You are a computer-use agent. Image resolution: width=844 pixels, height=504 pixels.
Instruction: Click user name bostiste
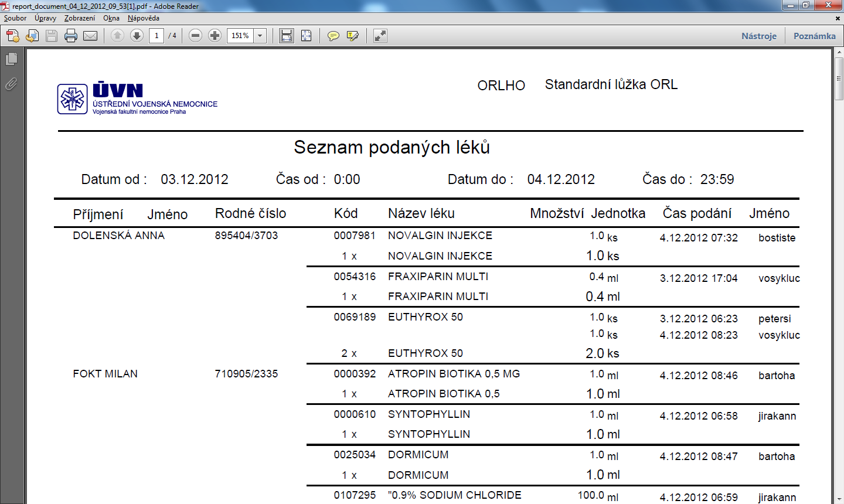pos(777,238)
